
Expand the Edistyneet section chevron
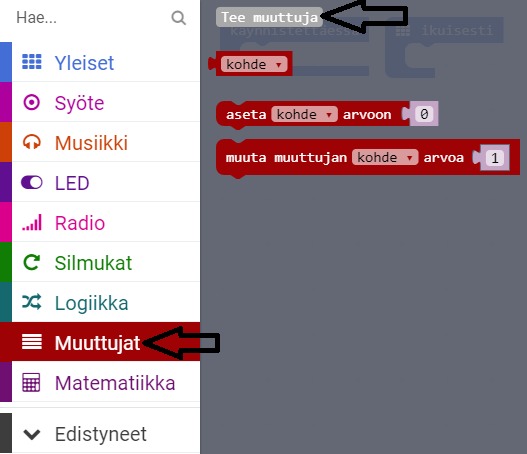pos(32,434)
